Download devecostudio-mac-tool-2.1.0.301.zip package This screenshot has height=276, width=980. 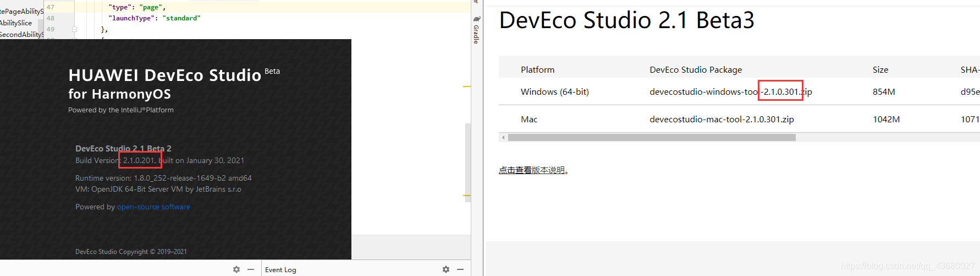tap(722, 120)
